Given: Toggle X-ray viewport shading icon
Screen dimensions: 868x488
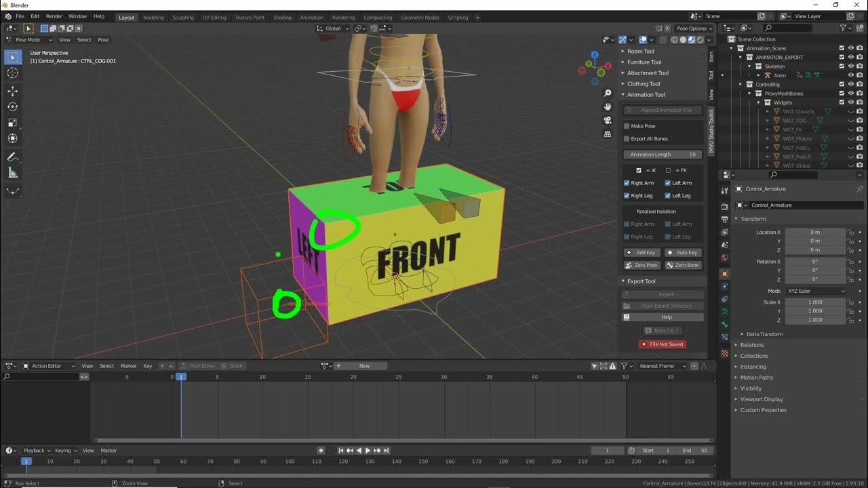Looking at the screenshot, I should click(665, 39).
